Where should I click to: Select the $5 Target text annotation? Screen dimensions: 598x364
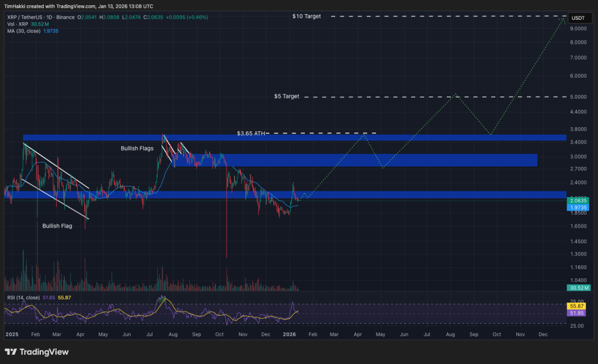[x=286, y=96]
